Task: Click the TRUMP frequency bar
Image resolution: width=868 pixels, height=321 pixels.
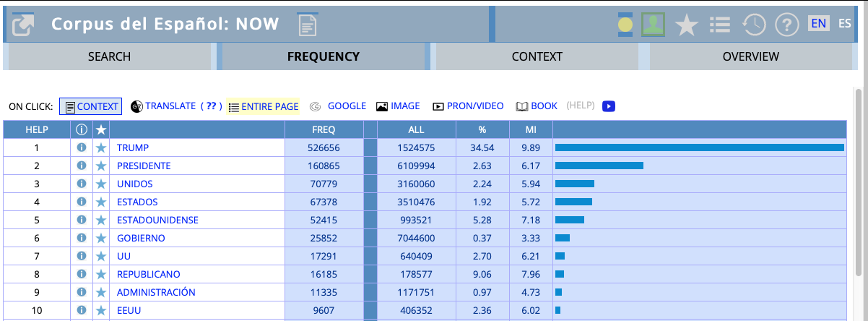Action: coord(699,147)
